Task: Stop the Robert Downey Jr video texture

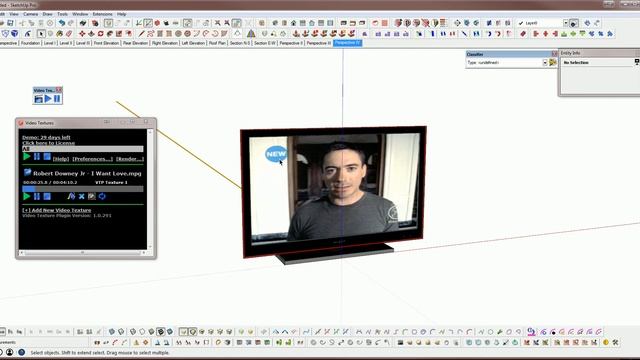Action: coord(47,196)
